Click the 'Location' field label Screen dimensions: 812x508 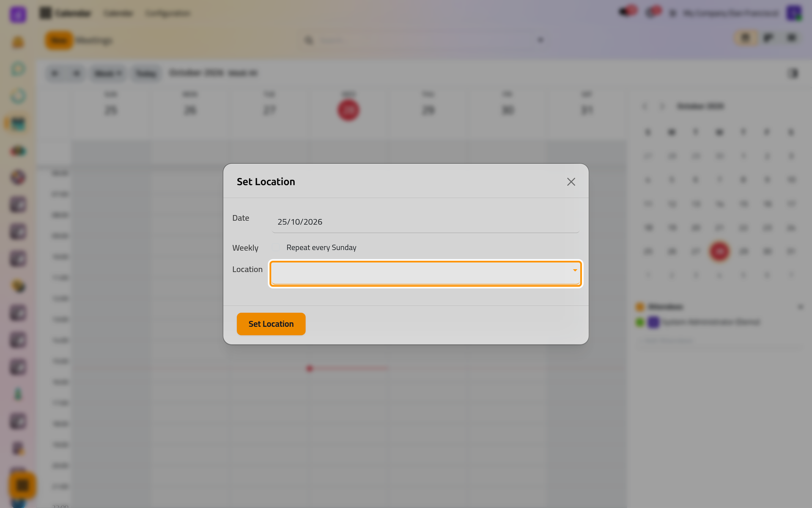point(247,269)
